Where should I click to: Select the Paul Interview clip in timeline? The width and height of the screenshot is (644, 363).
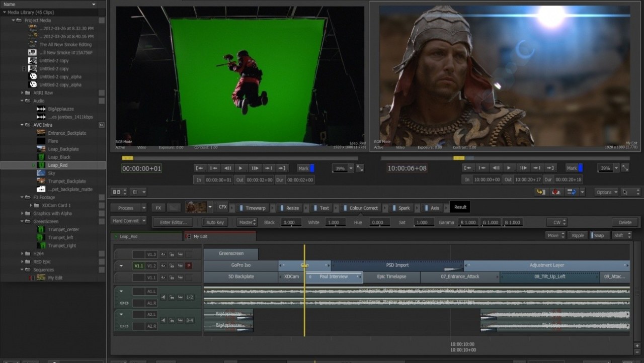point(334,277)
